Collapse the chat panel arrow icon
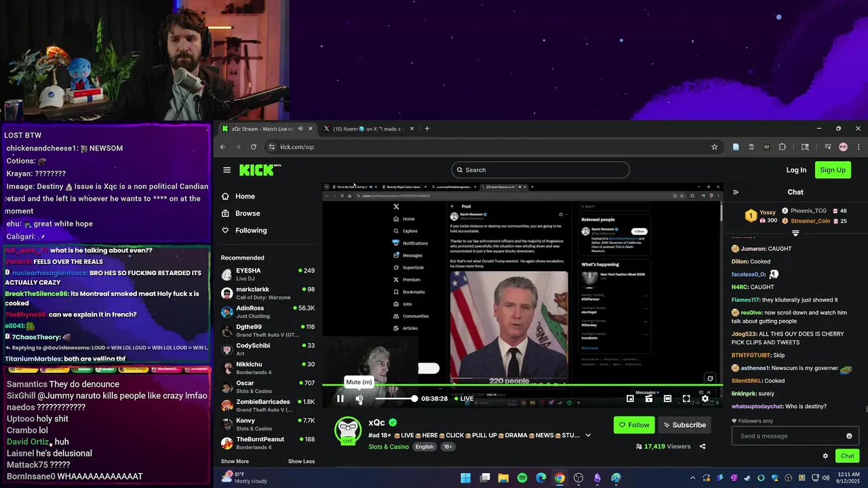 (736, 192)
